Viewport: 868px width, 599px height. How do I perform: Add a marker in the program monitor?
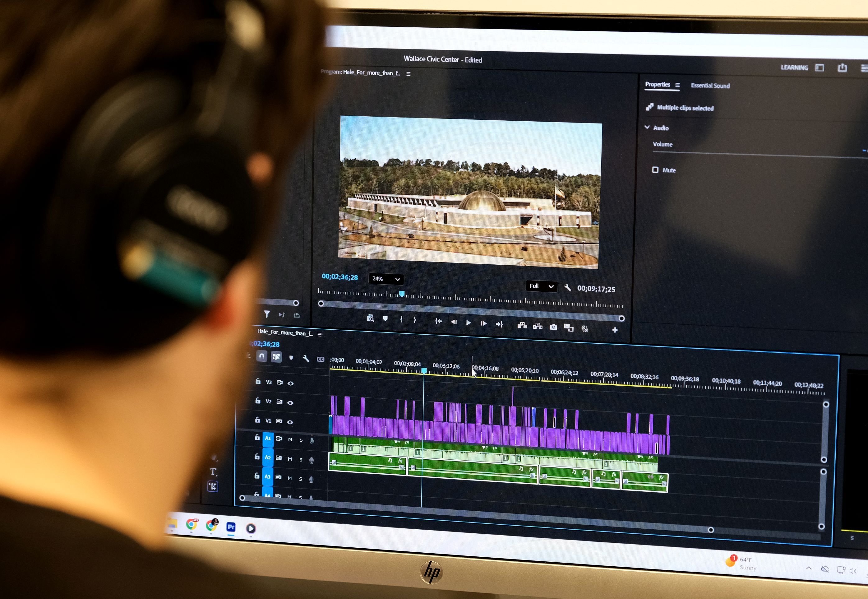tap(385, 319)
